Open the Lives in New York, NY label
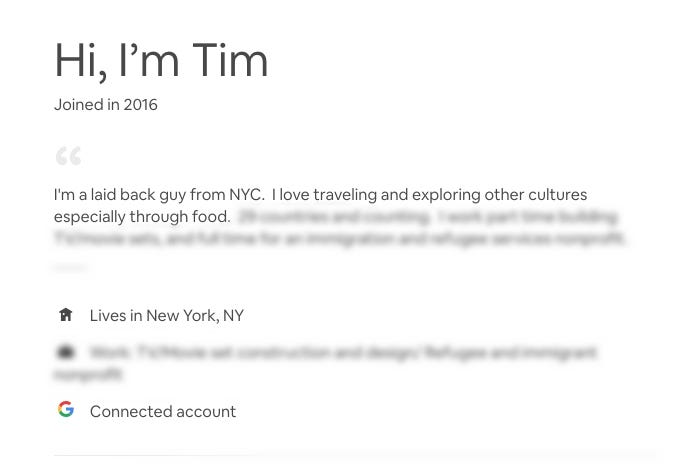The image size is (700, 474). pyautogui.click(x=167, y=316)
